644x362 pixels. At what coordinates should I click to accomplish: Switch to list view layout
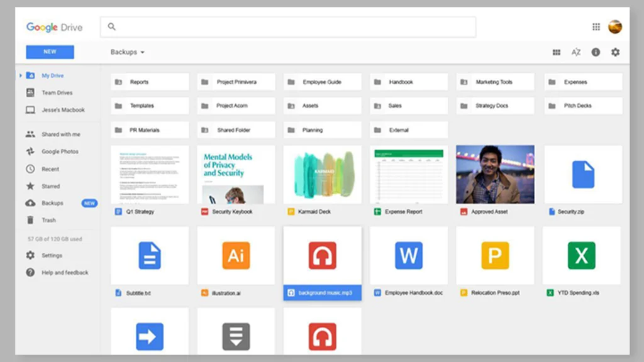[x=556, y=53]
